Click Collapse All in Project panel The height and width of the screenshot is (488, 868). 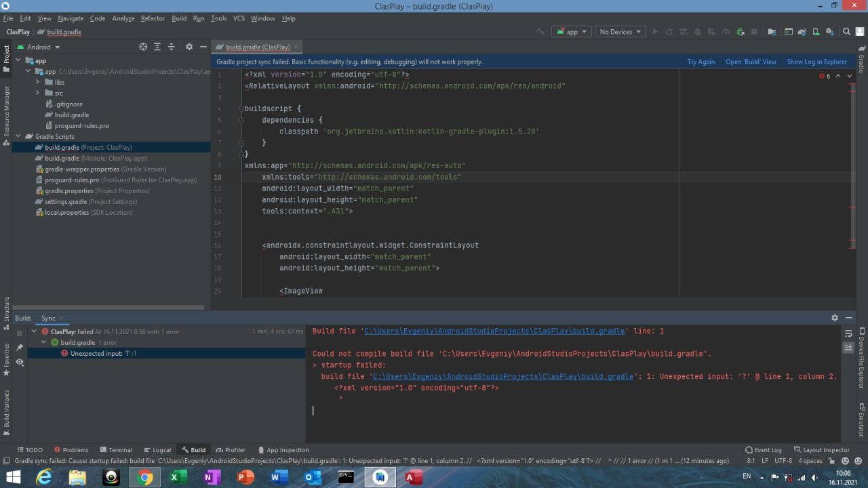172,47
